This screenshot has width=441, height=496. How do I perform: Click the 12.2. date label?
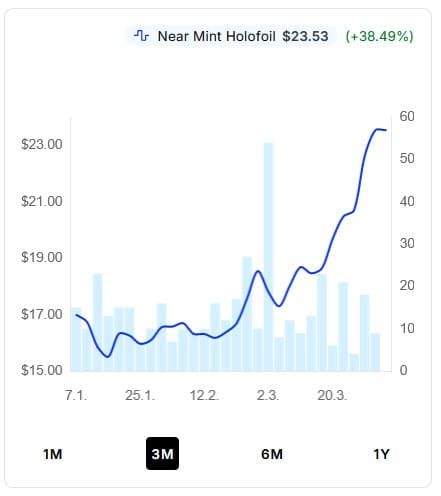204,395
